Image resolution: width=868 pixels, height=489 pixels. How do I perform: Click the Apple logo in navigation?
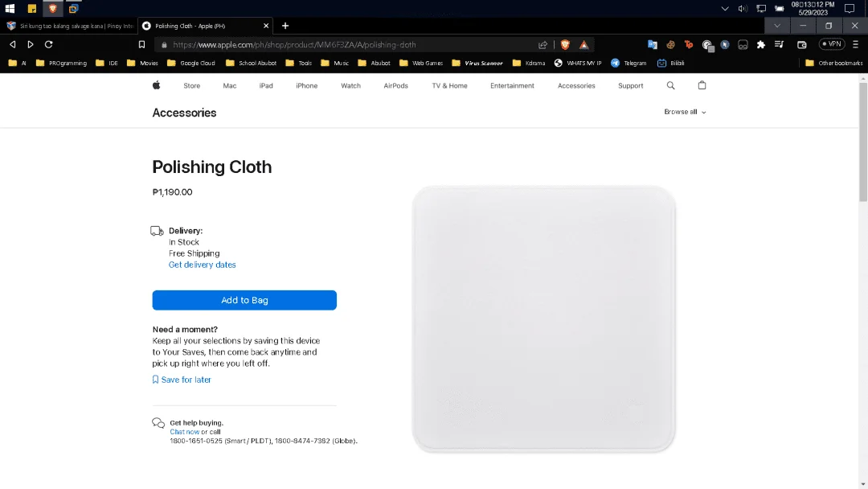click(156, 85)
